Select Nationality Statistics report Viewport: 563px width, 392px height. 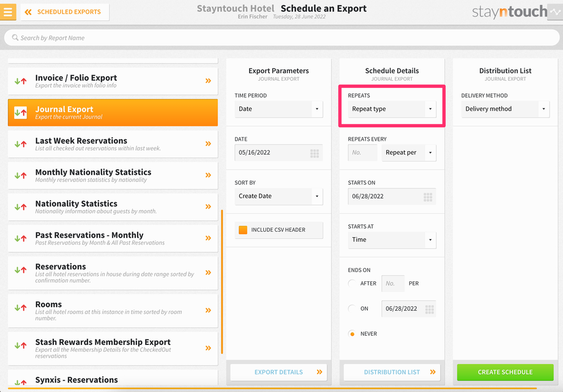coord(113,207)
